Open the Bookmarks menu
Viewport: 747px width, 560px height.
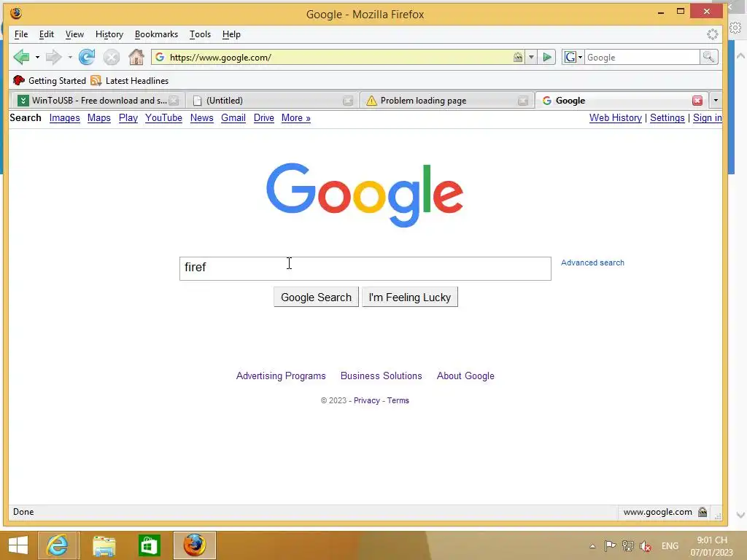click(x=156, y=34)
